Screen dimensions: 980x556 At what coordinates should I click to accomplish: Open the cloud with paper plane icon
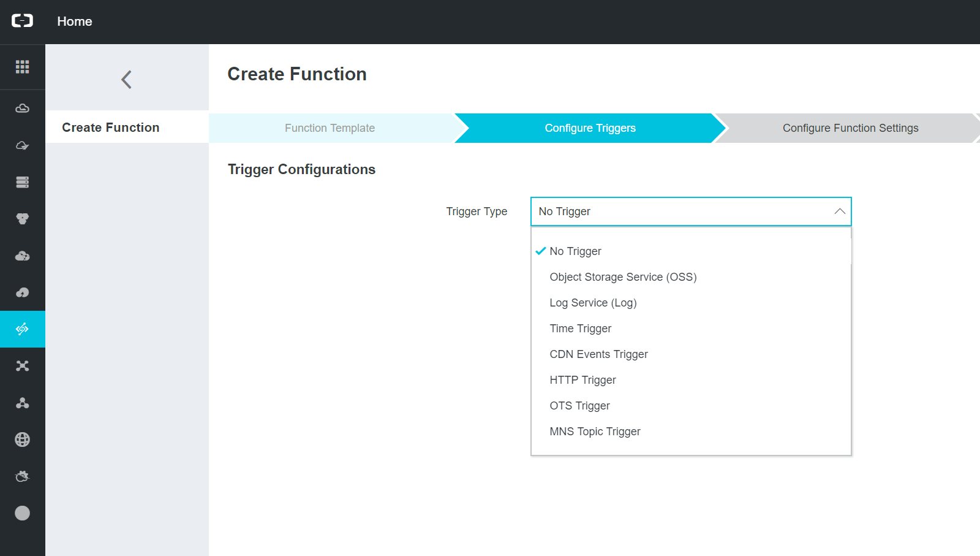pyautogui.click(x=22, y=145)
